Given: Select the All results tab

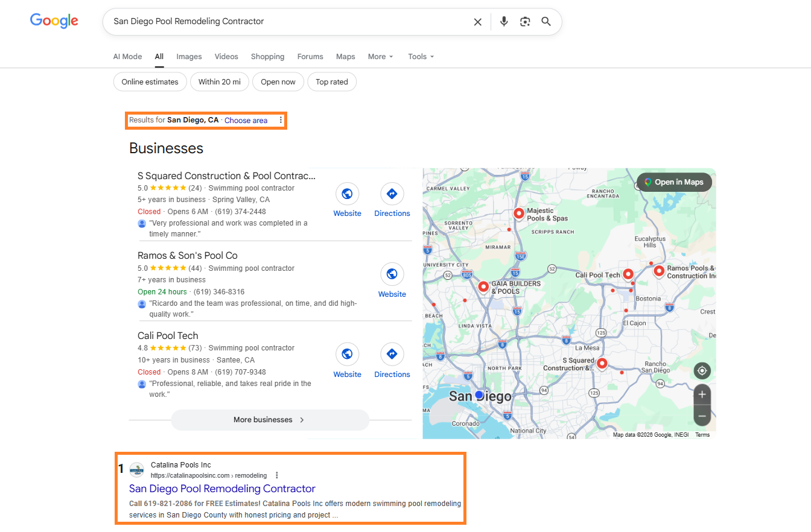Looking at the screenshot, I should (x=159, y=57).
